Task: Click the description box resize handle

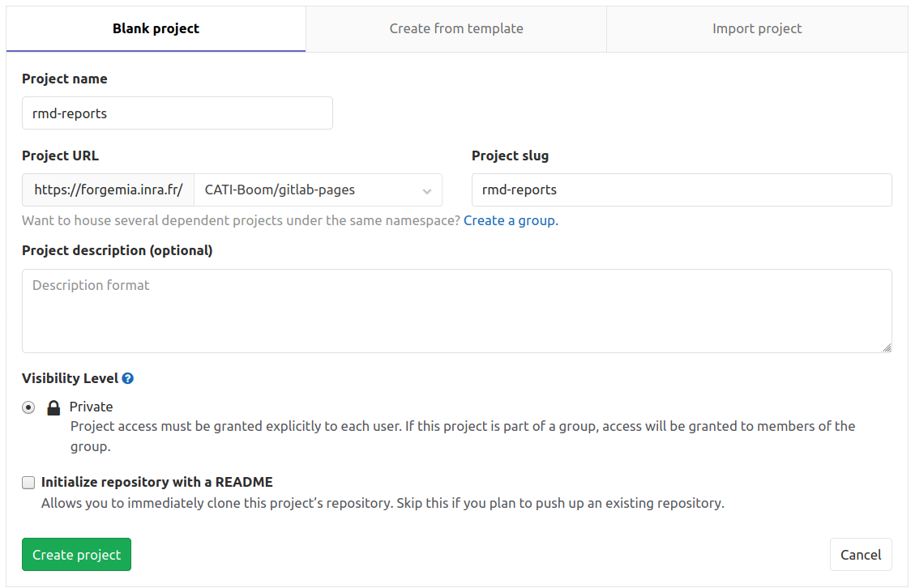Action: click(x=887, y=347)
